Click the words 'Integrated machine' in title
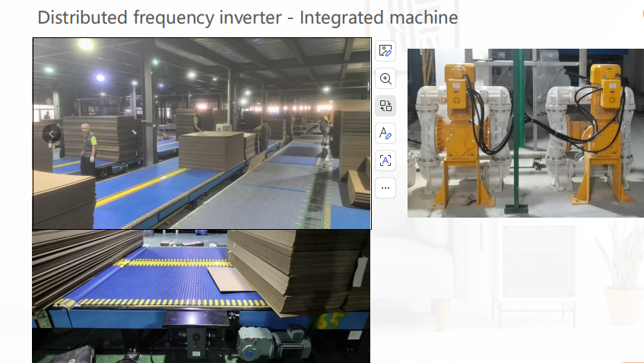The height and width of the screenshot is (363, 644). 379,17
